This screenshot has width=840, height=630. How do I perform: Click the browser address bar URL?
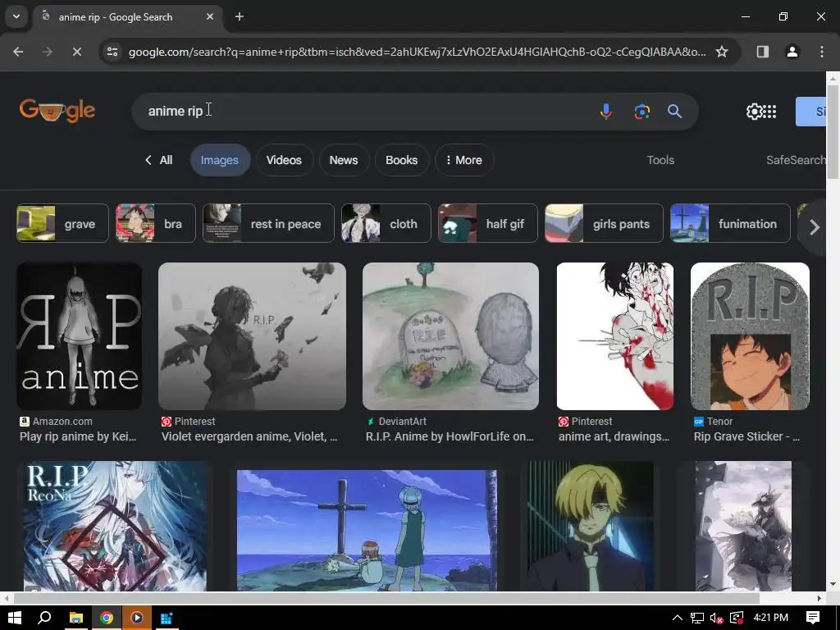pos(417,52)
